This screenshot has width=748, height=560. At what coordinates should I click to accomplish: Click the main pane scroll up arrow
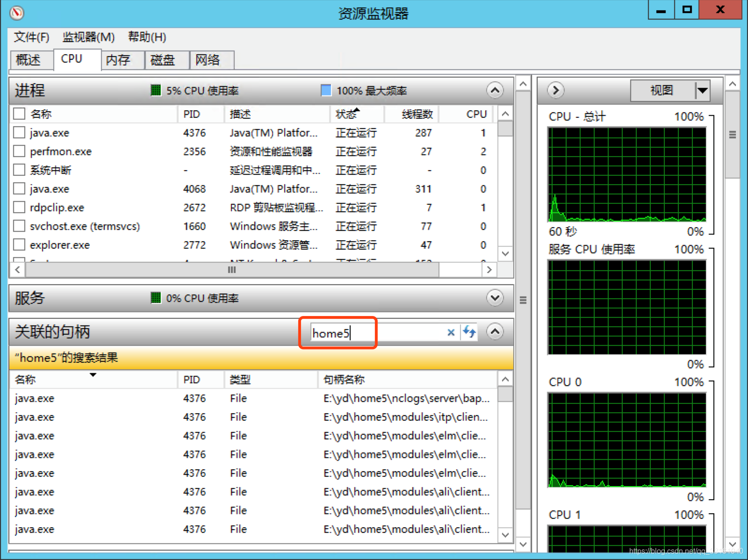[523, 84]
